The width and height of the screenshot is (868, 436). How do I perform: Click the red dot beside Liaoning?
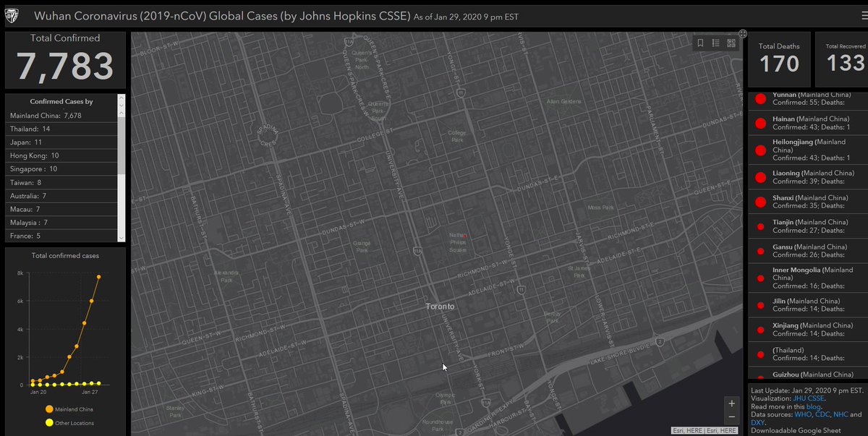click(x=760, y=177)
